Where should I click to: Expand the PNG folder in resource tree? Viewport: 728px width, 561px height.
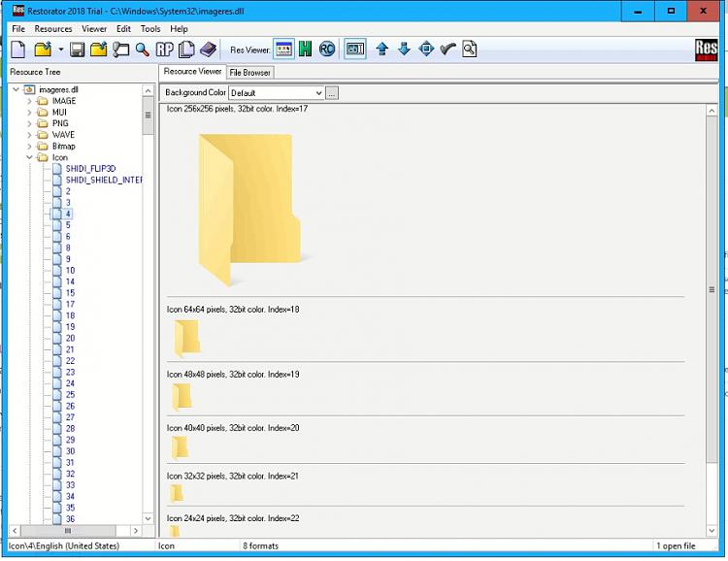coord(29,123)
